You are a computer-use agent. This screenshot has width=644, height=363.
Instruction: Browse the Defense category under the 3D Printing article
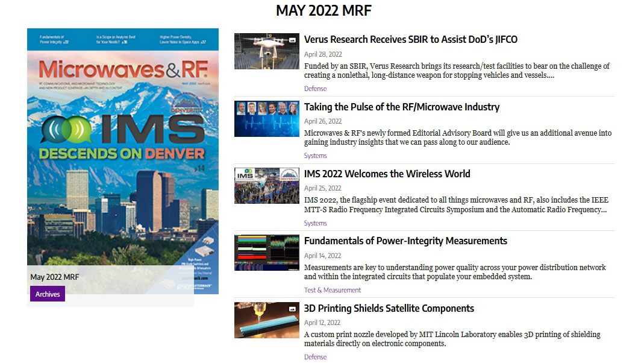click(x=315, y=356)
